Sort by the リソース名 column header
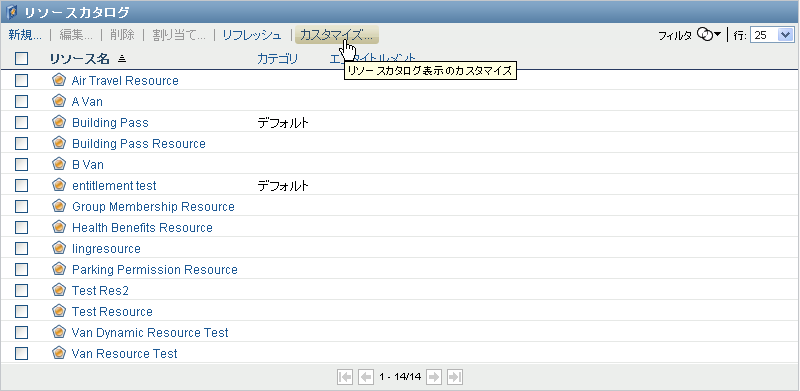The width and height of the screenshot is (800, 391). tap(80, 59)
